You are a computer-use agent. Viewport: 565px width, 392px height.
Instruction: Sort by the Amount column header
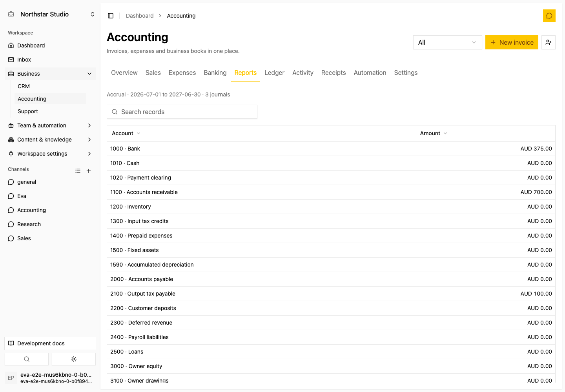click(x=434, y=133)
